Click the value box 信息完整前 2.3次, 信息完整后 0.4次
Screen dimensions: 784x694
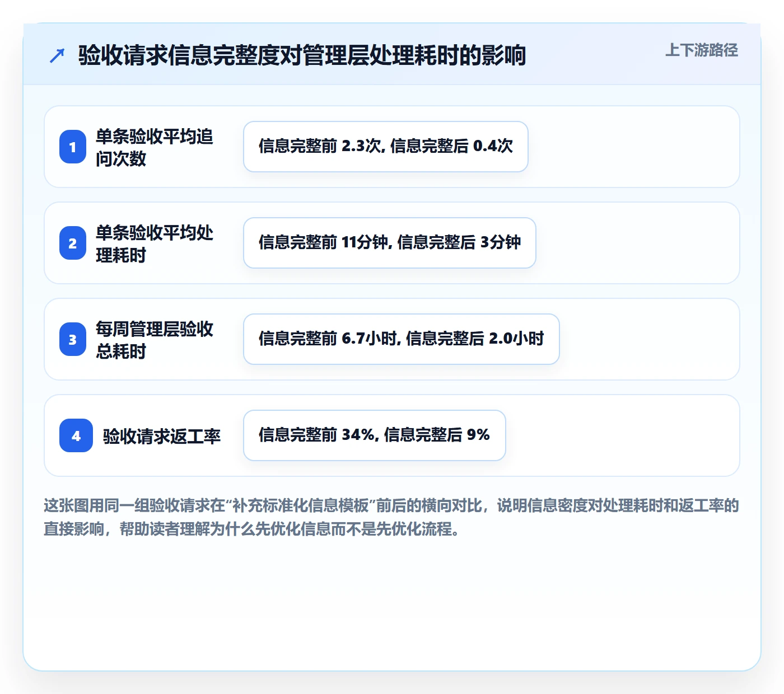click(386, 147)
